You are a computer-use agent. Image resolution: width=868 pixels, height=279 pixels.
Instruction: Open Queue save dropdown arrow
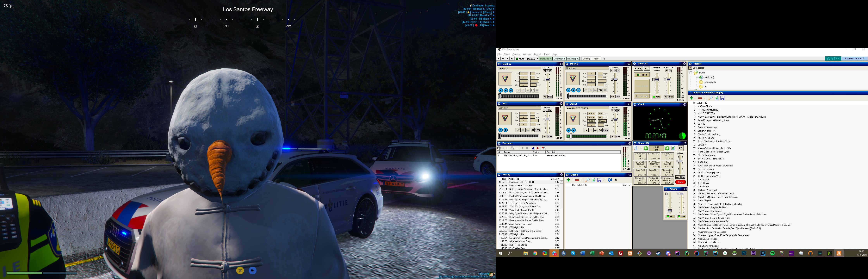tap(604, 180)
